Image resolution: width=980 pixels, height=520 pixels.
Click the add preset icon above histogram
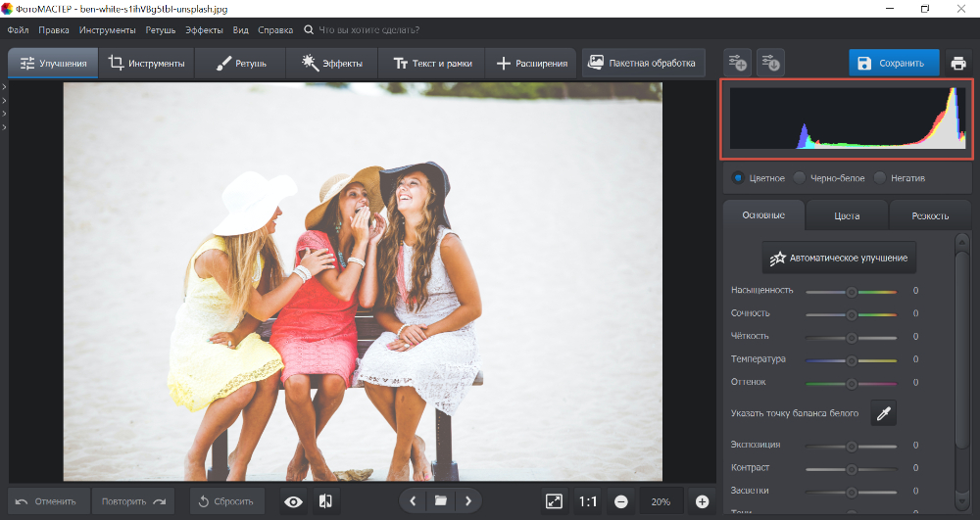(738, 64)
